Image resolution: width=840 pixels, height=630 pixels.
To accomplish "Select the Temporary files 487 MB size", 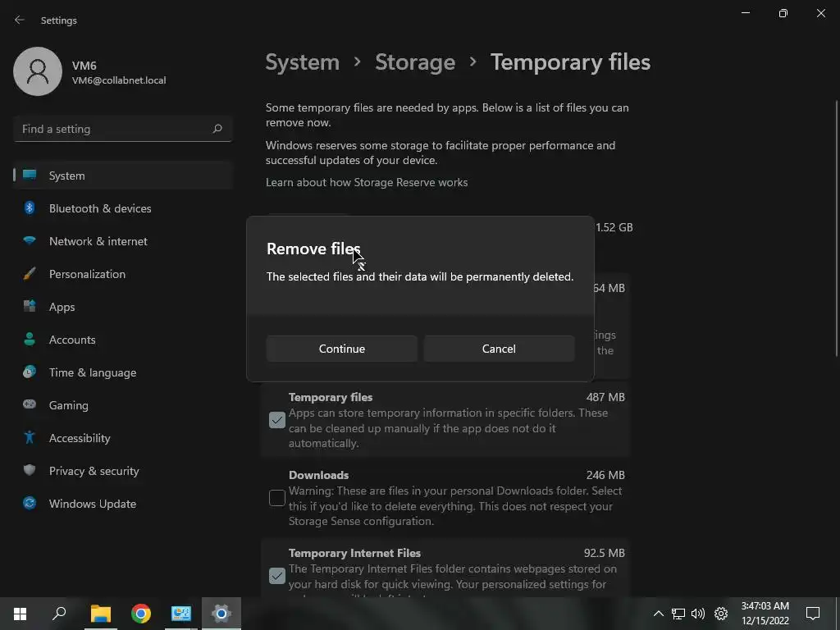I will tap(605, 397).
